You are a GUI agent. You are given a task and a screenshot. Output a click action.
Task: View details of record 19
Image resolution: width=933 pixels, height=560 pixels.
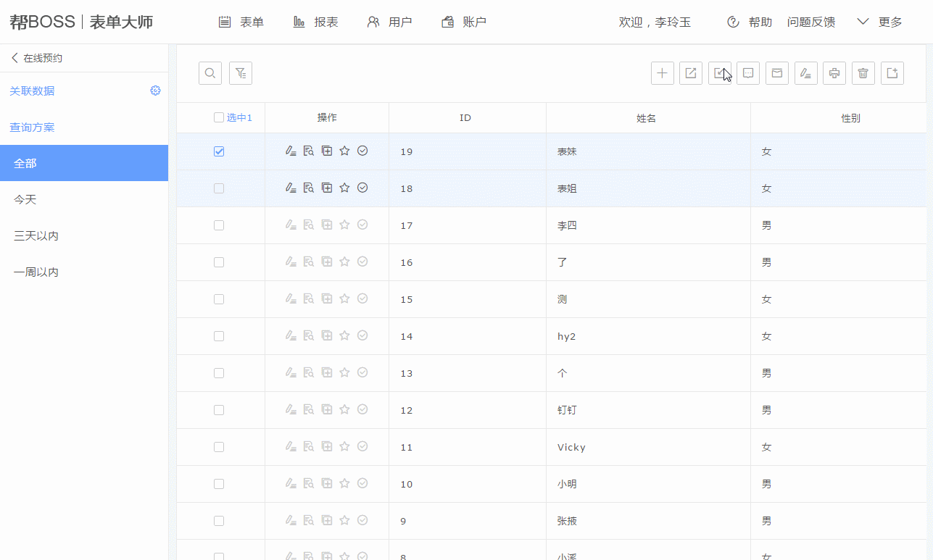[309, 151]
